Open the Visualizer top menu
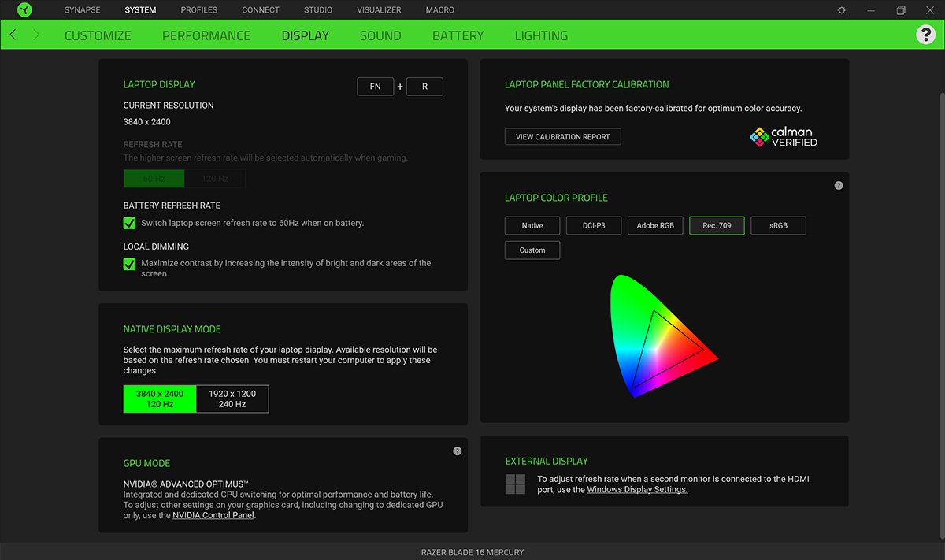This screenshot has width=945, height=560. click(379, 10)
